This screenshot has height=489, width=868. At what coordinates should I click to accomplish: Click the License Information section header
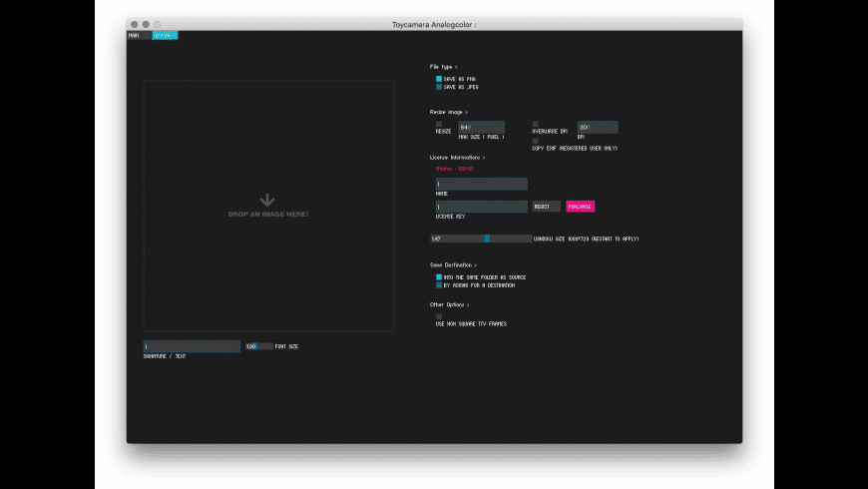coord(457,158)
